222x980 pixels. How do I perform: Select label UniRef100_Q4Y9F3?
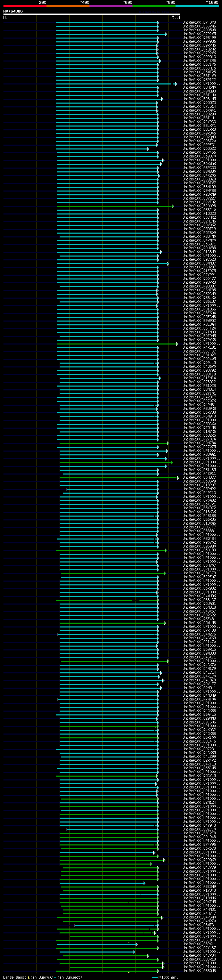tap(199, 826)
